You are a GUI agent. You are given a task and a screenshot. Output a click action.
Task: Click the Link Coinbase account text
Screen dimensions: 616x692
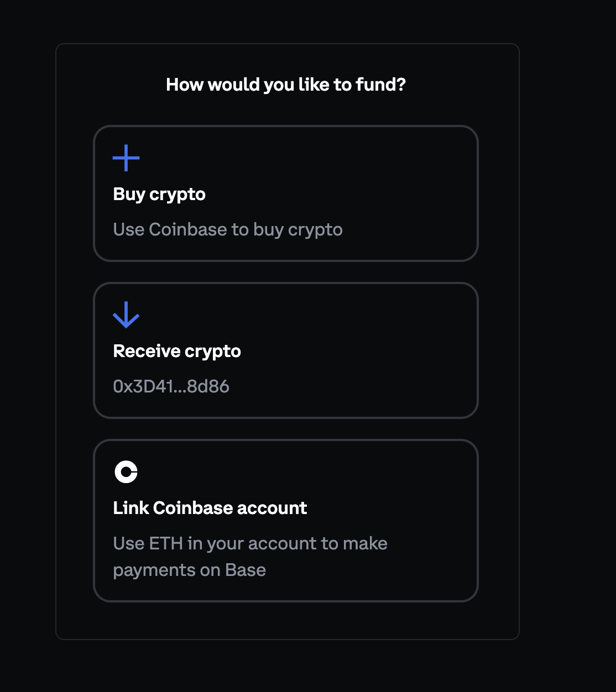210,508
